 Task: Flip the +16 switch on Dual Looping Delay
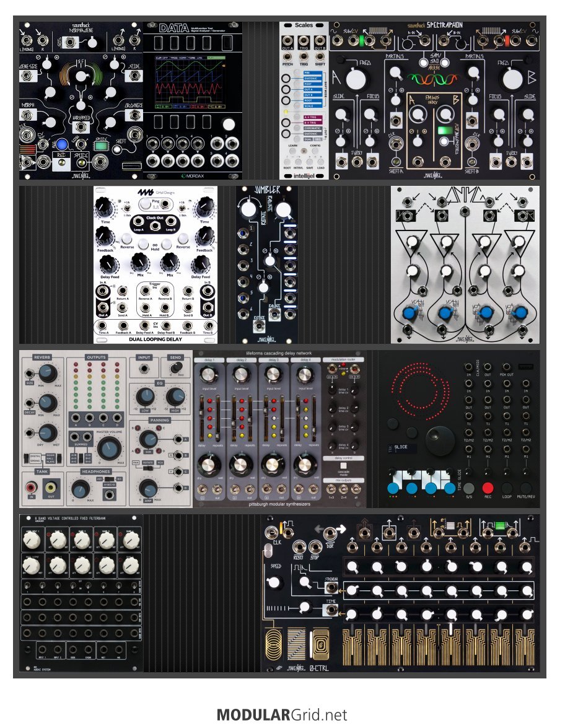183,209
